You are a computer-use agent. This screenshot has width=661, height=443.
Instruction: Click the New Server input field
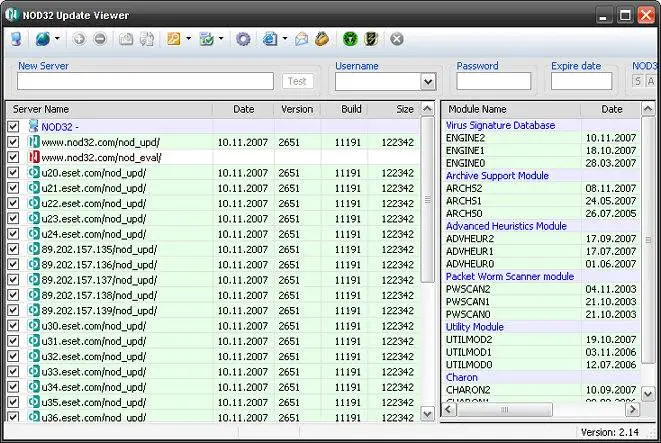145,81
